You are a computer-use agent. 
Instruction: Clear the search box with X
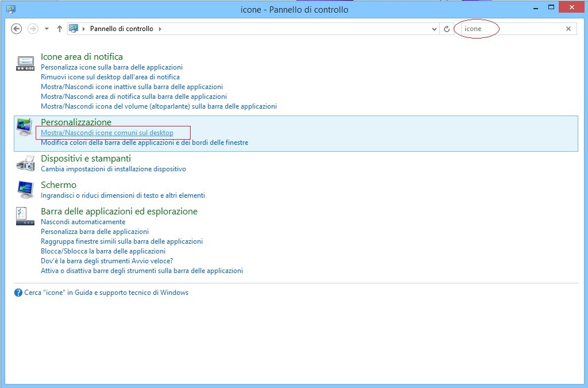(568, 29)
